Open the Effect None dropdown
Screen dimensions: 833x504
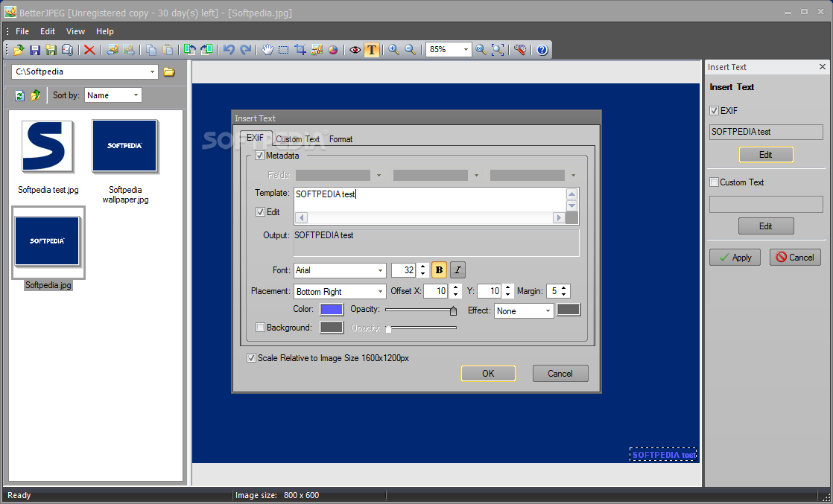click(548, 311)
